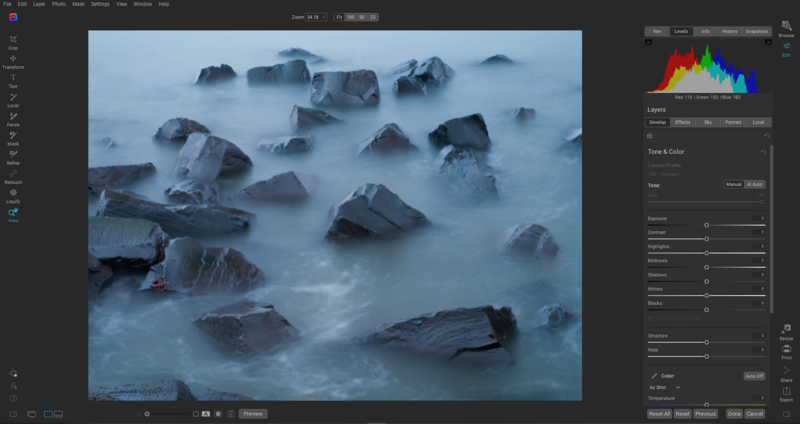This screenshot has height=424, width=800.
Task: Select the Faces tool
Action: coord(13,119)
